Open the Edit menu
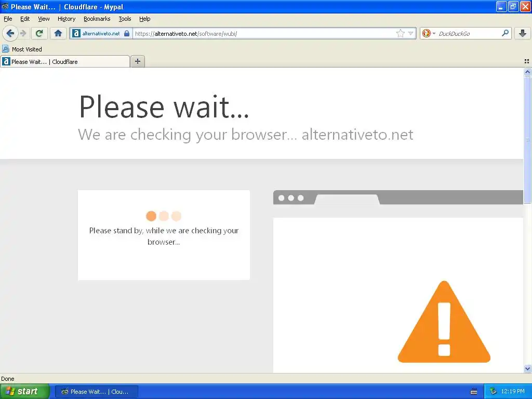The width and height of the screenshot is (532, 399). click(x=25, y=19)
